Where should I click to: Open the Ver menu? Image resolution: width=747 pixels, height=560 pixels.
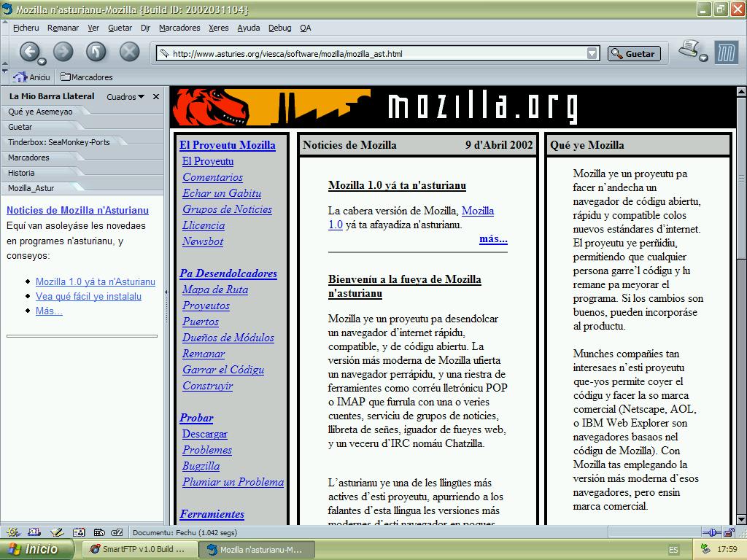pyautogui.click(x=93, y=28)
